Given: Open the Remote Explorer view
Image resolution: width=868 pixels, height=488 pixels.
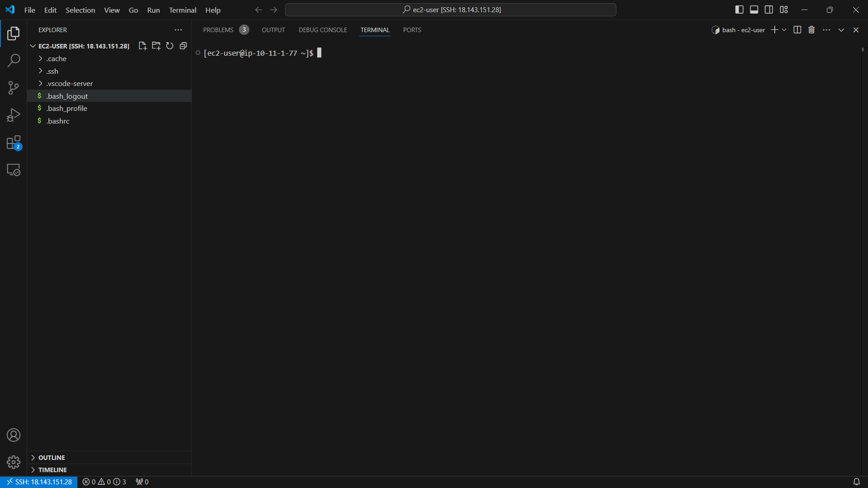Looking at the screenshot, I should pyautogui.click(x=14, y=170).
